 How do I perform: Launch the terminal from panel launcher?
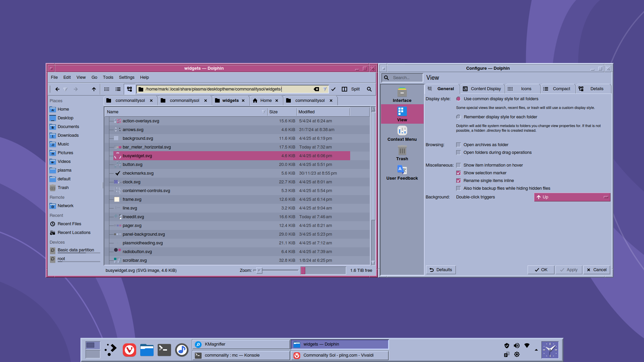tap(164, 350)
